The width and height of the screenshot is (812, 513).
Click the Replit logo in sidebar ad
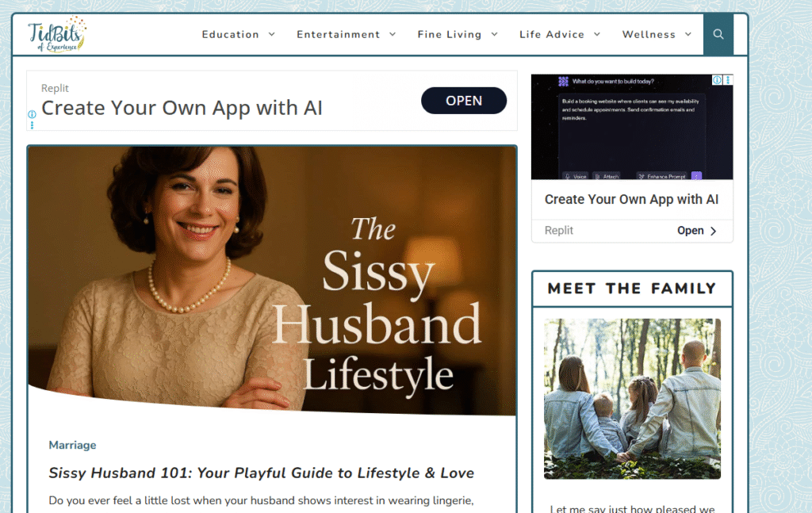click(563, 82)
